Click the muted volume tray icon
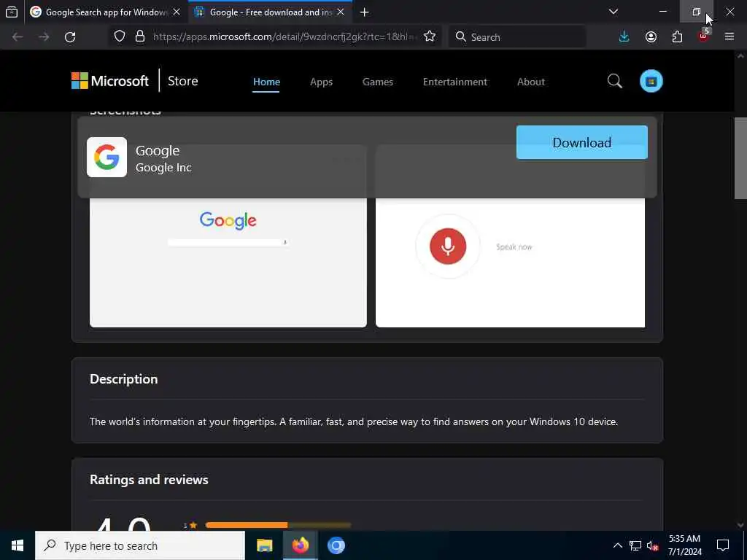Image resolution: width=747 pixels, height=560 pixels. click(653, 545)
